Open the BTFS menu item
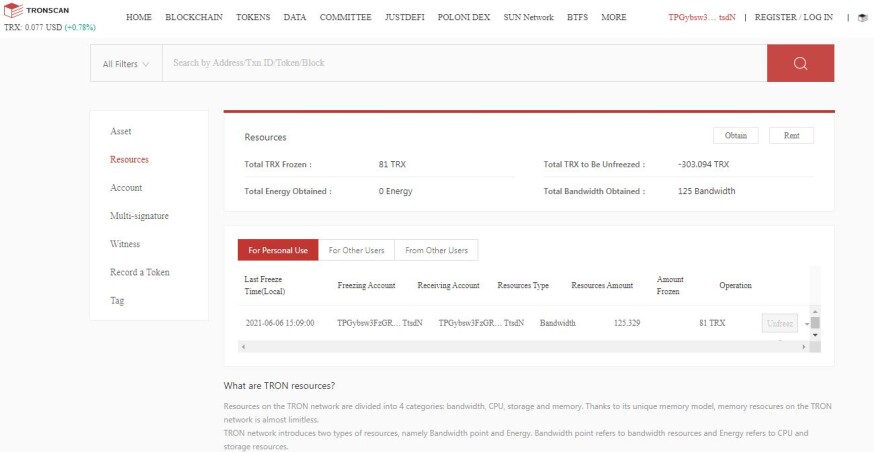 coord(577,17)
